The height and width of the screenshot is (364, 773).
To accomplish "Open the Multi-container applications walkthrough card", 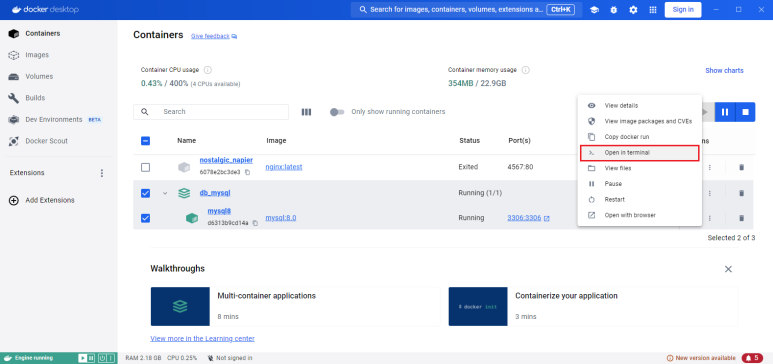I will pyautogui.click(x=295, y=307).
